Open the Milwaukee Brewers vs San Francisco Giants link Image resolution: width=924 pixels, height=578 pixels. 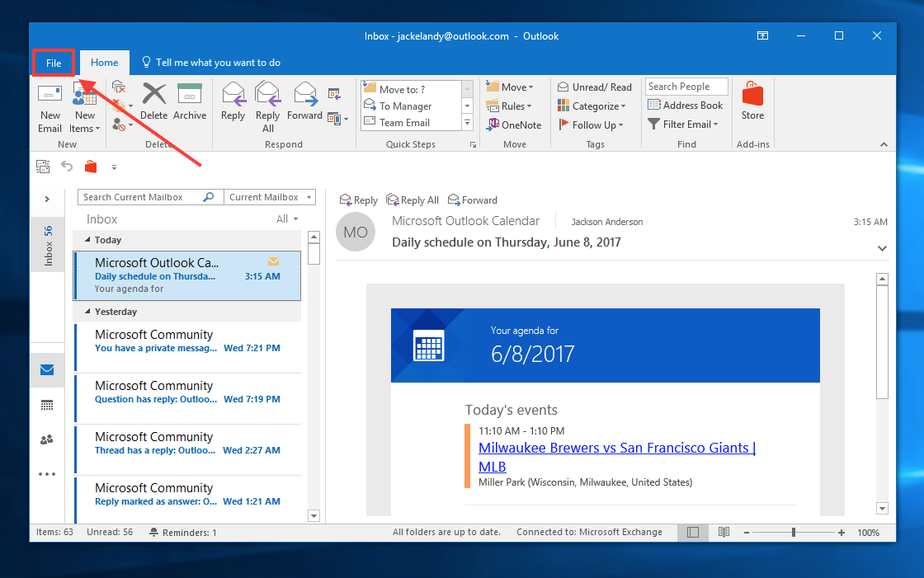pos(617,457)
